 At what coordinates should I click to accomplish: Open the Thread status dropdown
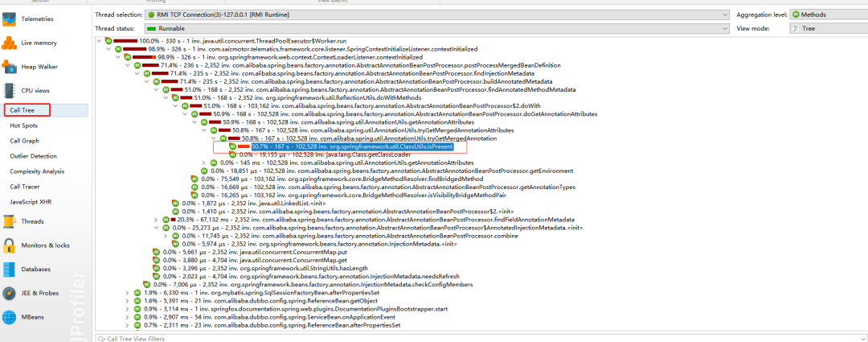click(x=436, y=28)
